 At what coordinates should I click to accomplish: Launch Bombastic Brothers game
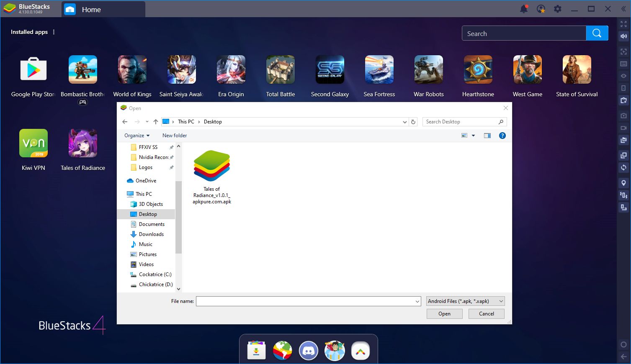(x=83, y=69)
